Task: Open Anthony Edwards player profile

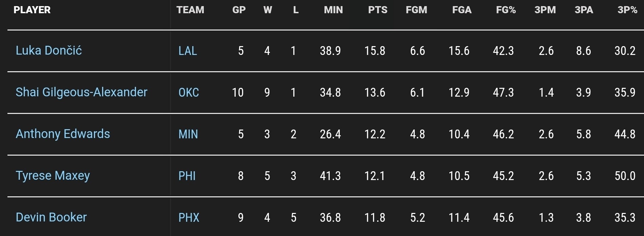Action: click(x=63, y=134)
